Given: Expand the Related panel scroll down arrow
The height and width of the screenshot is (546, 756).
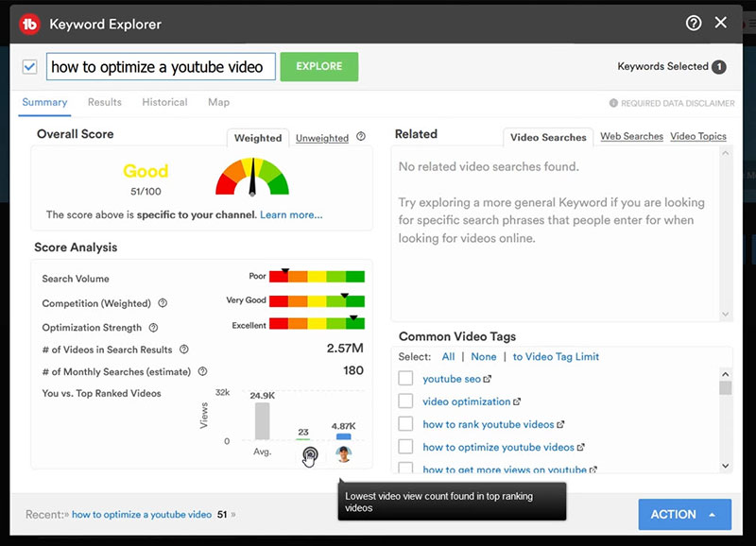Looking at the screenshot, I should pyautogui.click(x=726, y=315).
